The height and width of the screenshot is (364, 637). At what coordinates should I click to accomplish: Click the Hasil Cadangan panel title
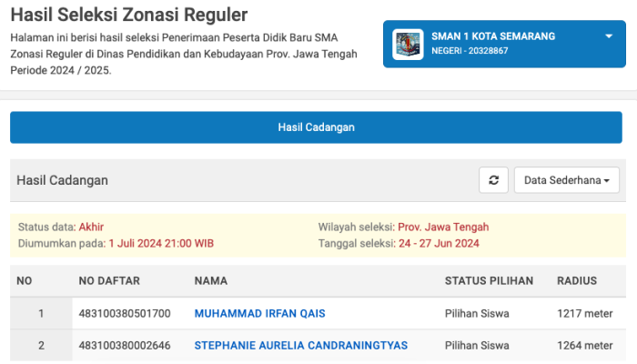click(x=62, y=180)
